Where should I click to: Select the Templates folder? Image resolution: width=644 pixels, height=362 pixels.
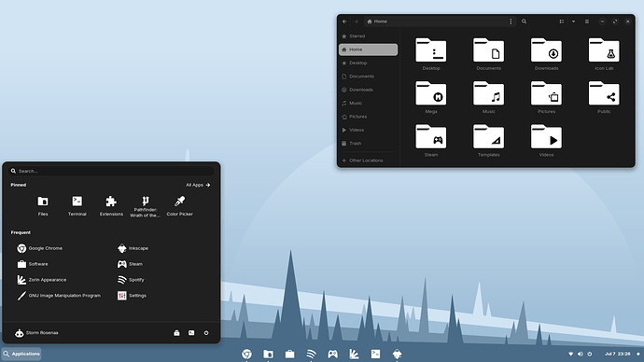pos(488,141)
